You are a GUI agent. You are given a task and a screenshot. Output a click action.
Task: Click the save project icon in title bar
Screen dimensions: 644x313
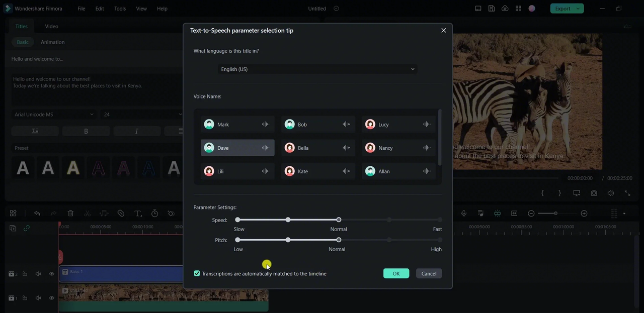492,9
